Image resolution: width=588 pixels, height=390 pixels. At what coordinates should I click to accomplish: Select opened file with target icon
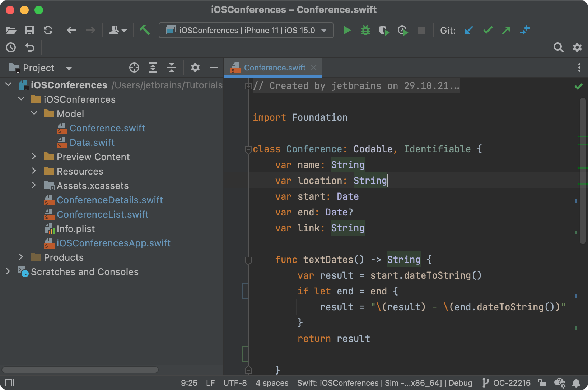point(134,68)
